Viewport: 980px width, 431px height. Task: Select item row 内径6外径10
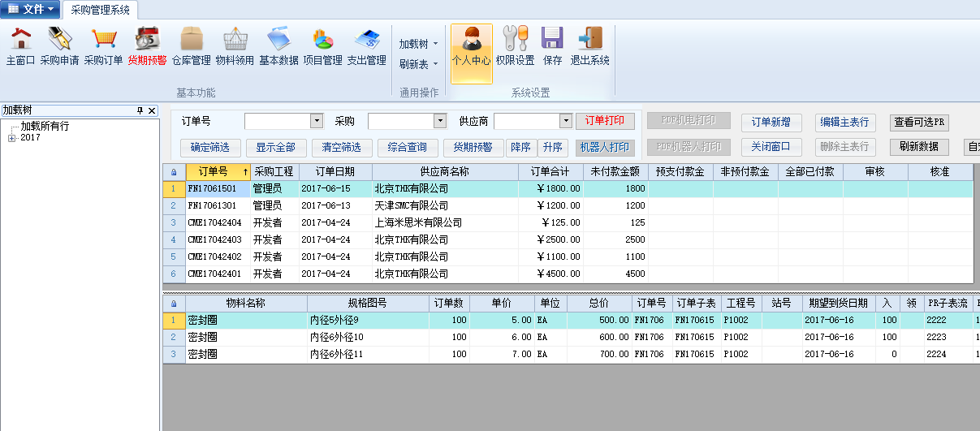pyautogui.click(x=572, y=338)
